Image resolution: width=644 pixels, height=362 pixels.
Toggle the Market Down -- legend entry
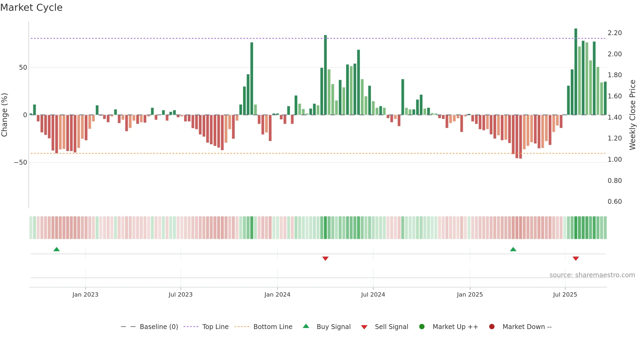(x=520, y=327)
